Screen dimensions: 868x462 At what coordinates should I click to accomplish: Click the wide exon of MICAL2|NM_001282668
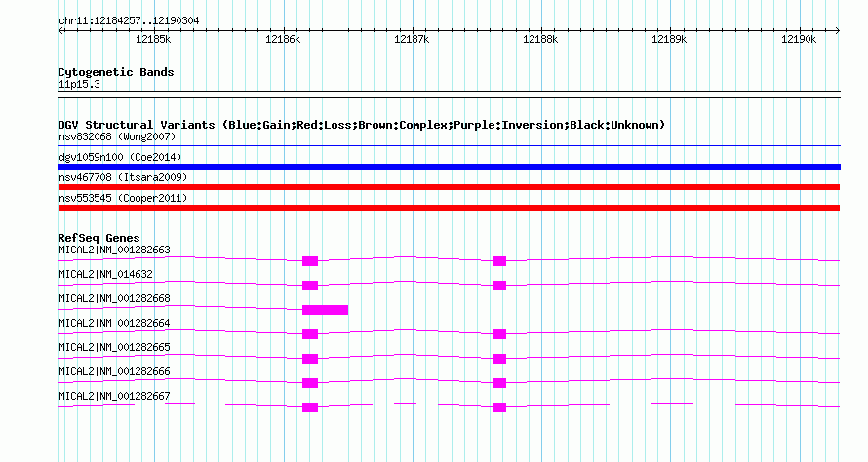[326, 310]
